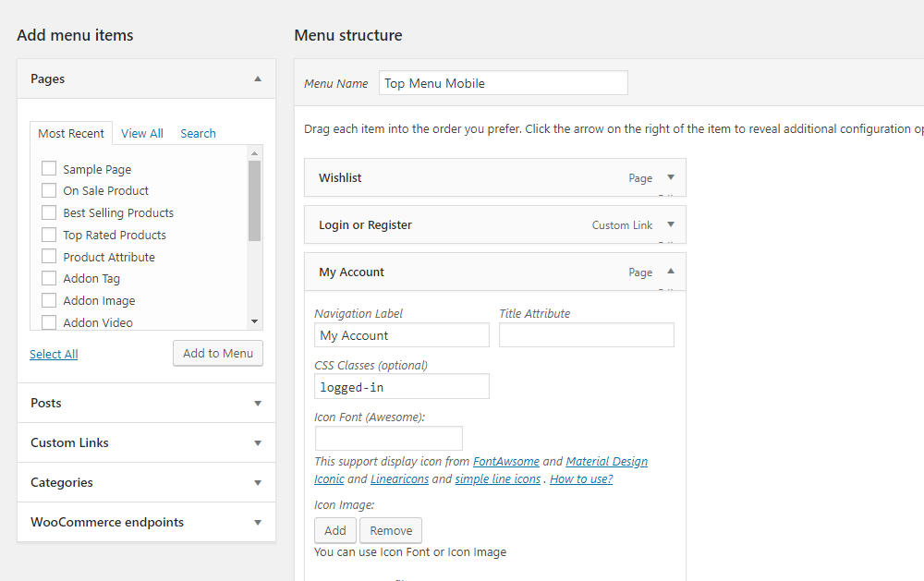Image resolution: width=924 pixels, height=581 pixels.
Task: Select the Top Rated Products checkbox
Action: pyautogui.click(x=49, y=235)
